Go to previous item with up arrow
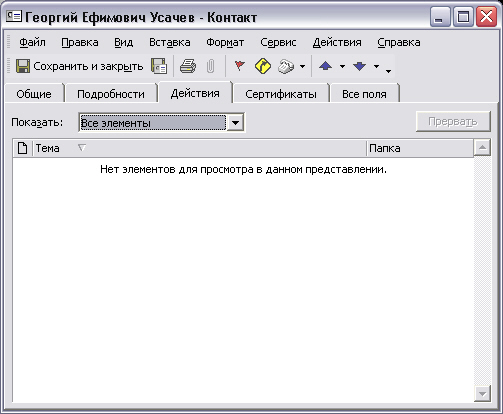This screenshot has width=503, height=414. (x=325, y=66)
